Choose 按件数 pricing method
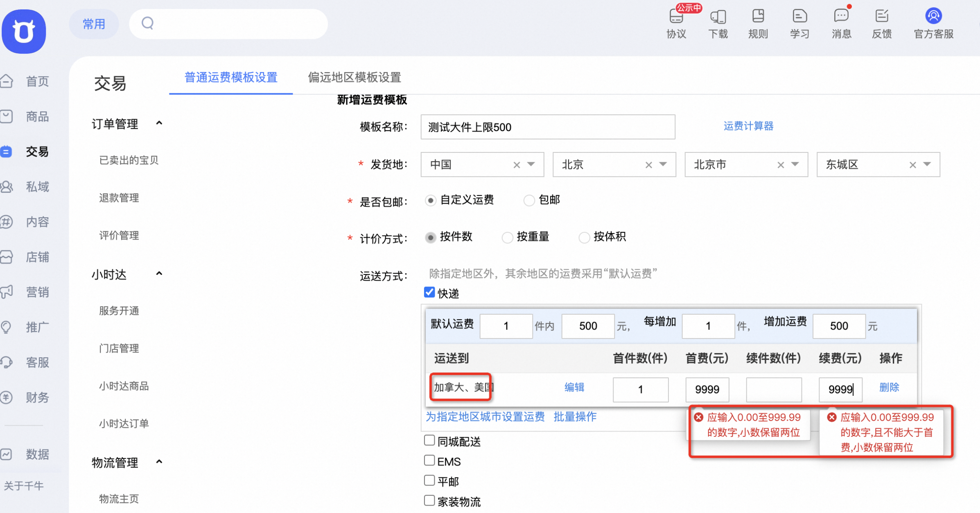Viewport: 980px width, 513px height. [x=430, y=237]
